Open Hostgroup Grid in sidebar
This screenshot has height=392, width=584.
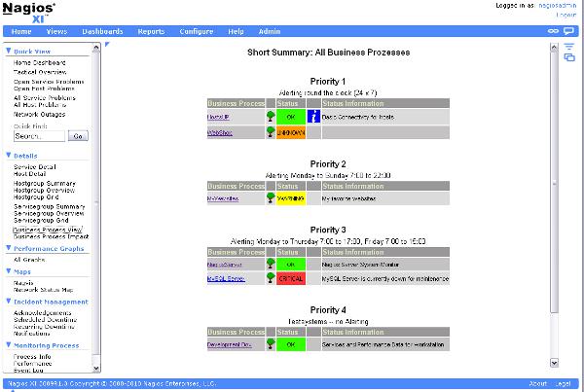click(x=36, y=196)
